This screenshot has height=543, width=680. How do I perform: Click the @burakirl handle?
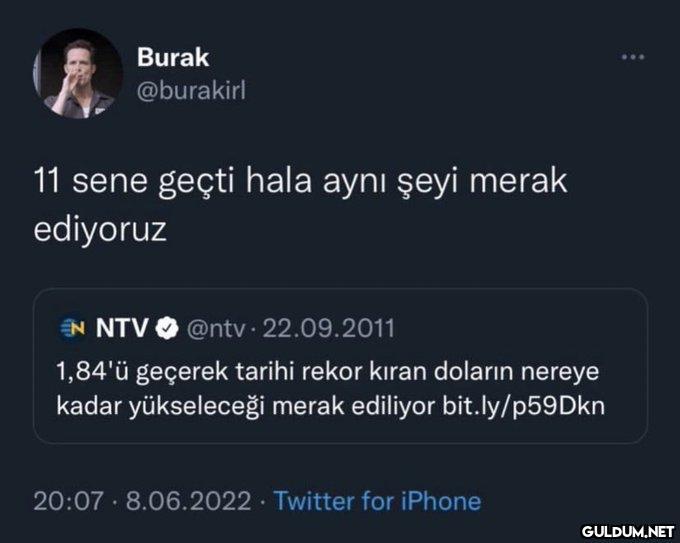191,90
